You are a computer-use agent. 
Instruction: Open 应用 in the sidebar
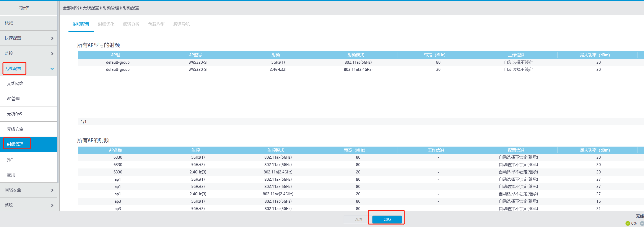pyautogui.click(x=28, y=175)
